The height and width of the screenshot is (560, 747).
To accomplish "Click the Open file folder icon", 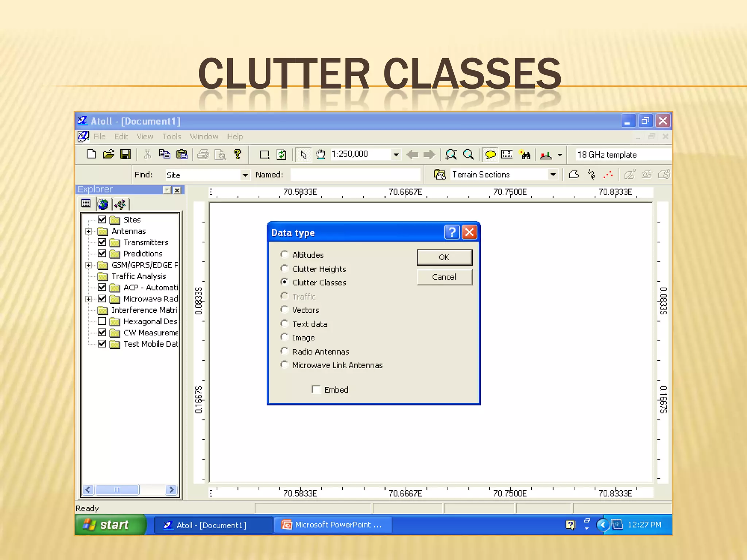I will click(x=108, y=154).
